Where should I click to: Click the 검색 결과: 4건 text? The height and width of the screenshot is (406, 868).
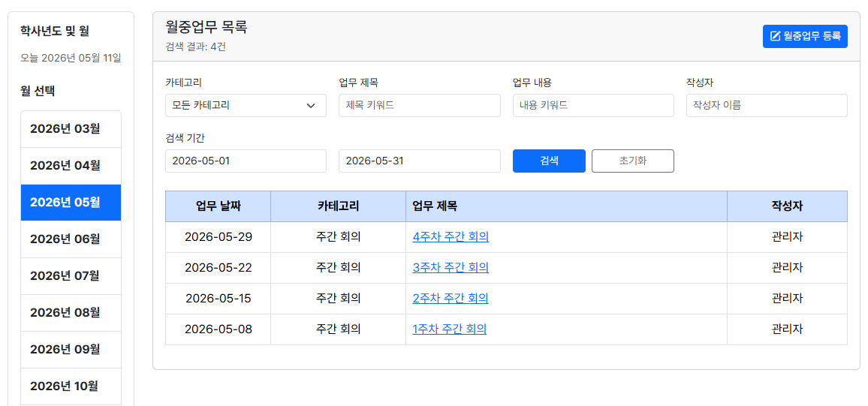[x=195, y=47]
